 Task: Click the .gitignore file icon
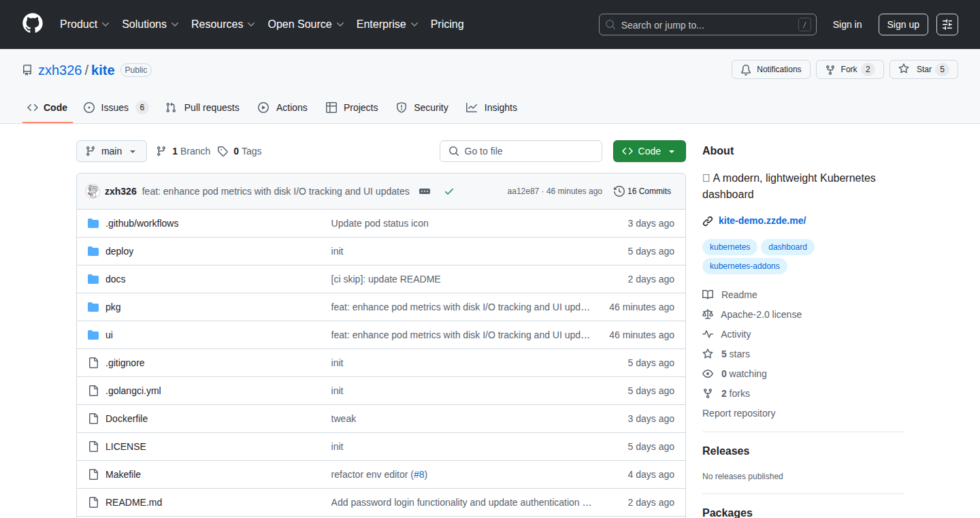pyautogui.click(x=93, y=363)
